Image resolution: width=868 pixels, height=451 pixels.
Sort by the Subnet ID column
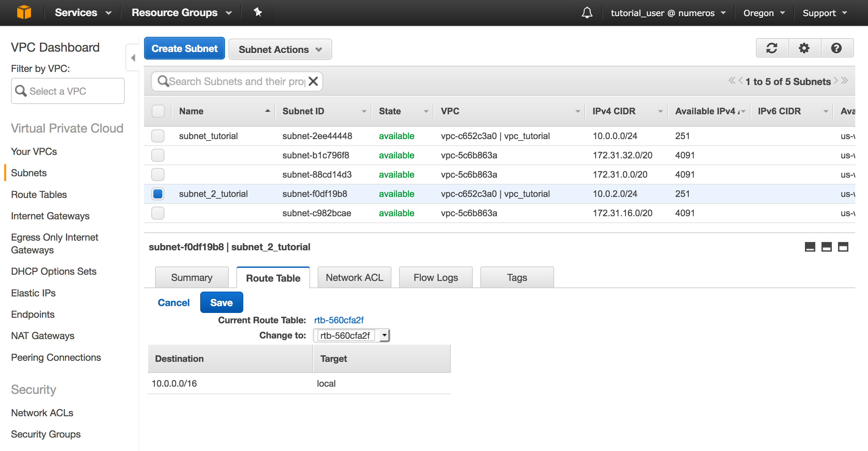point(323,111)
